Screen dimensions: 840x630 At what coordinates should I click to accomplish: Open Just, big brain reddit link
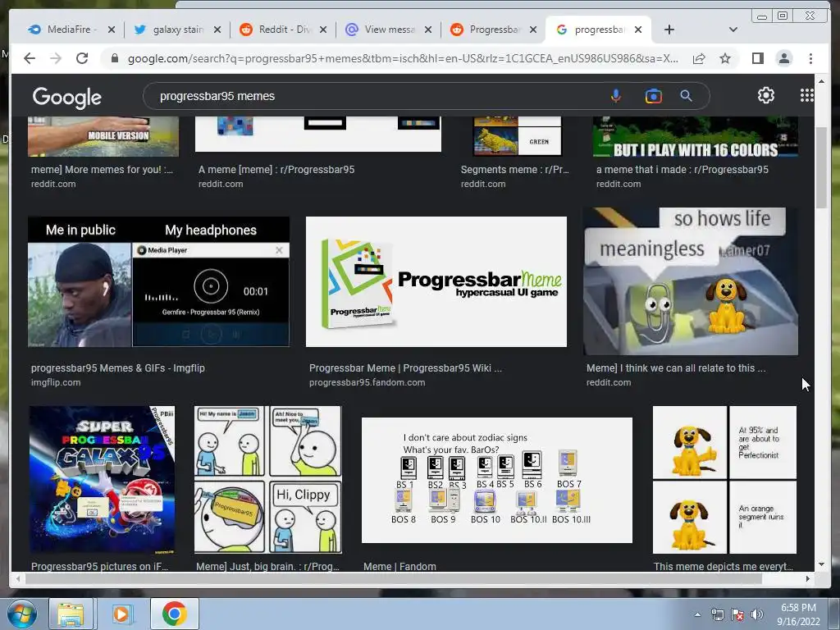[x=268, y=566]
